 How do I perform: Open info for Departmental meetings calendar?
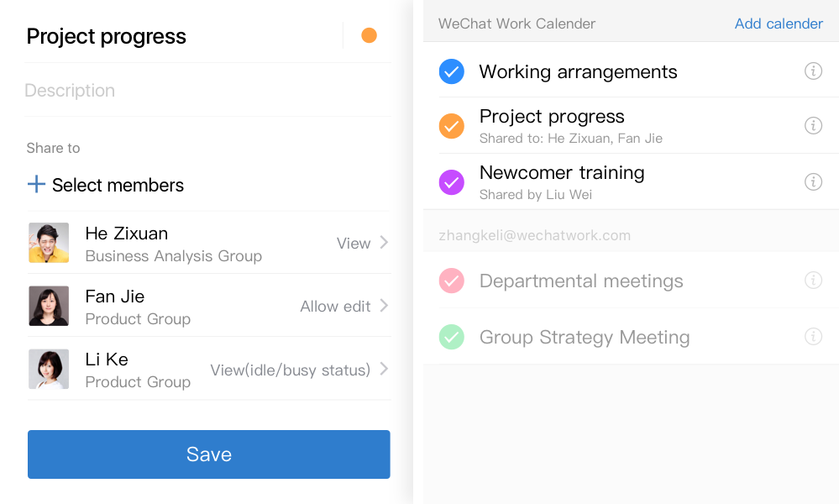813,281
